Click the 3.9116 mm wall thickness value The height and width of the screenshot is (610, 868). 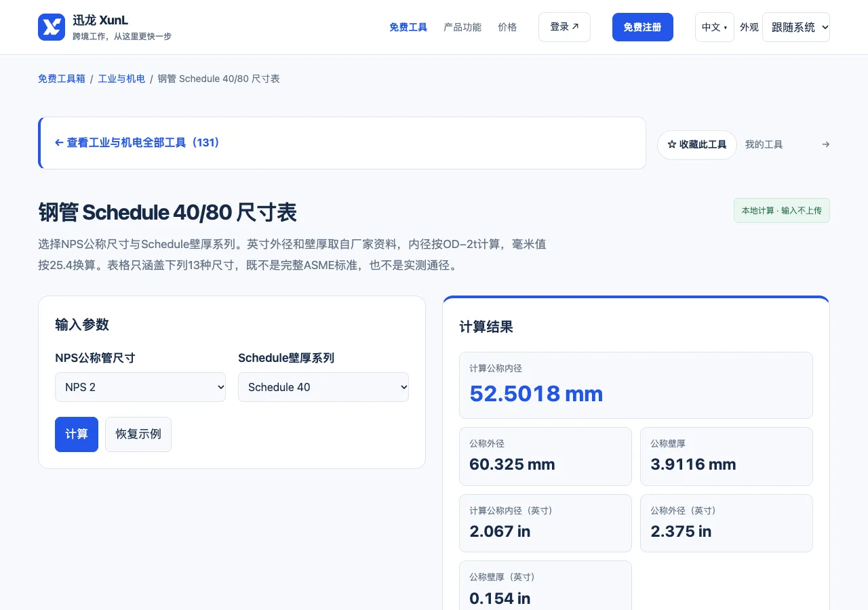693,464
